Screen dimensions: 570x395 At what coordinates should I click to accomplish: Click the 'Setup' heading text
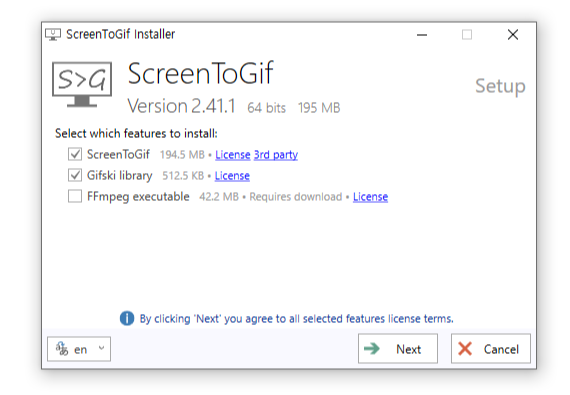(x=500, y=86)
